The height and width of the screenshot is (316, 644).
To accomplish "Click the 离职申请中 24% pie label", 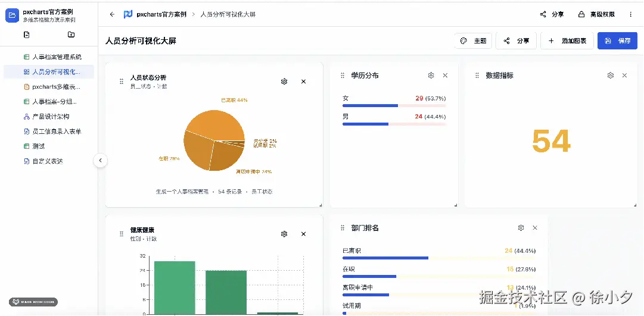I will pyautogui.click(x=253, y=171).
